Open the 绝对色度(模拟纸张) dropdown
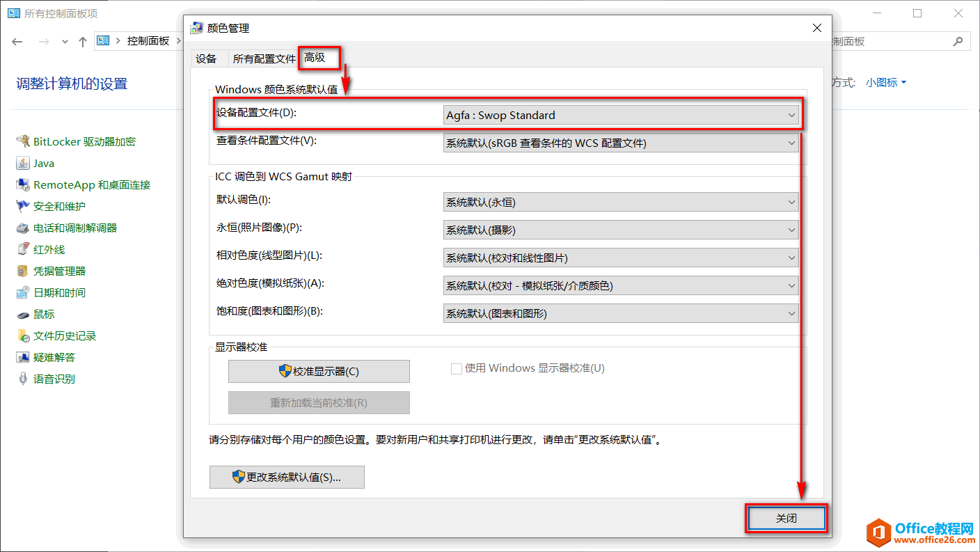The height and width of the screenshot is (552, 980). pyautogui.click(x=621, y=285)
